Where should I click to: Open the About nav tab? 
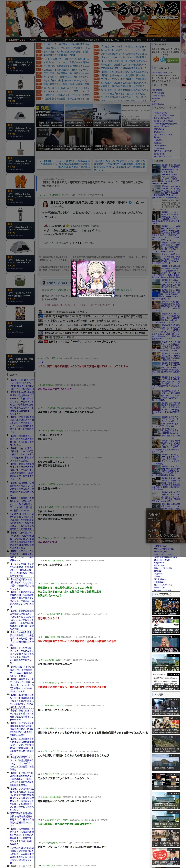click(33, 40)
